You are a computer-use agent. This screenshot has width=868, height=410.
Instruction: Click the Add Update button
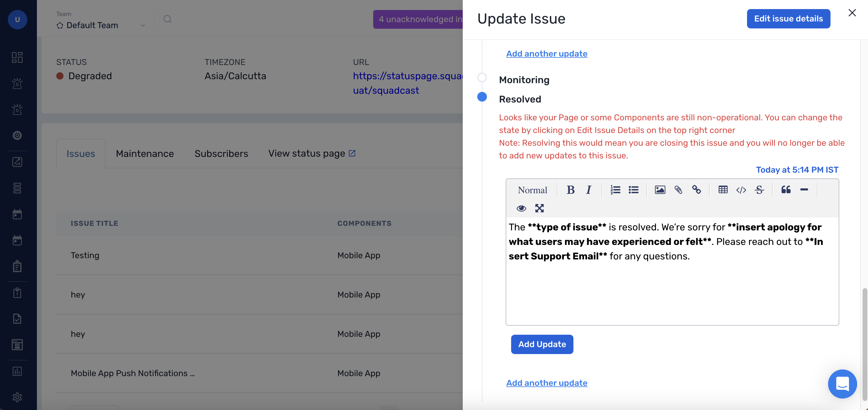(542, 344)
